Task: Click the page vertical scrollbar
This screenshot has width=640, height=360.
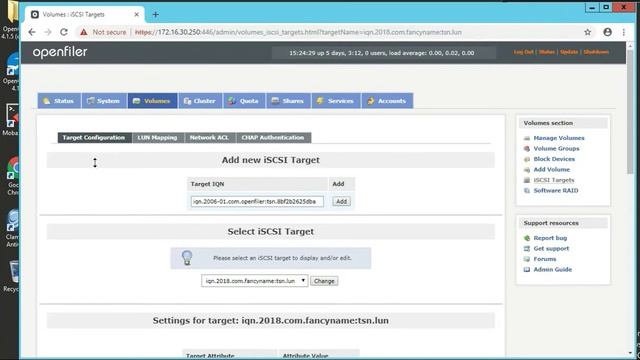Action: click(630, 112)
